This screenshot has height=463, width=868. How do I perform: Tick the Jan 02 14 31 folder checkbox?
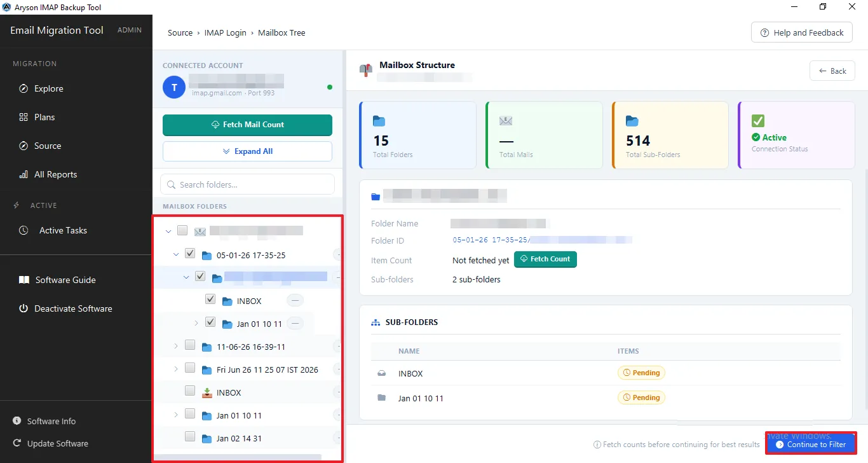pos(190,436)
